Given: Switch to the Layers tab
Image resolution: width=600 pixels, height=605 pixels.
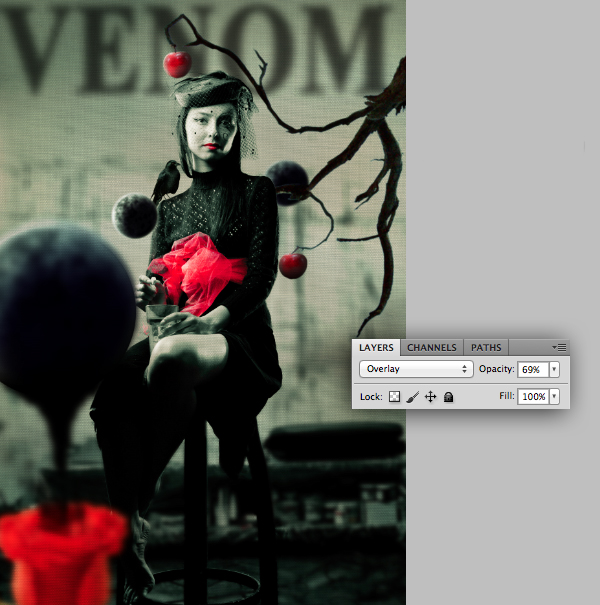Looking at the screenshot, I should pyautogui.click(x=376, y=348).
